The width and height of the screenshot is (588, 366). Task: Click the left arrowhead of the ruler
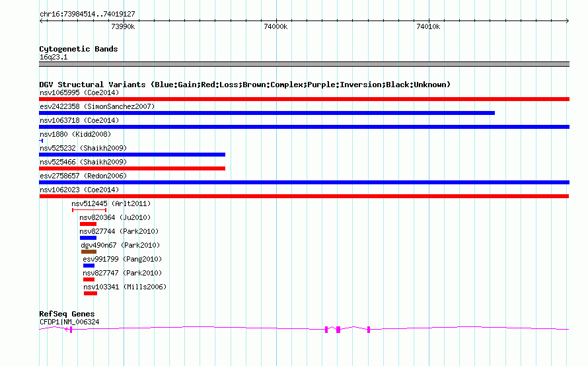[x=41, y=20]
